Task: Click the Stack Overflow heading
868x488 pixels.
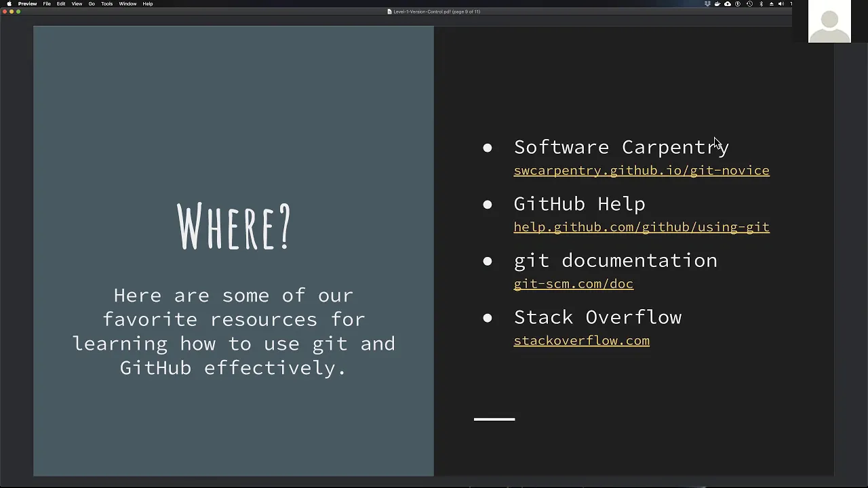Action: [597, 317]
